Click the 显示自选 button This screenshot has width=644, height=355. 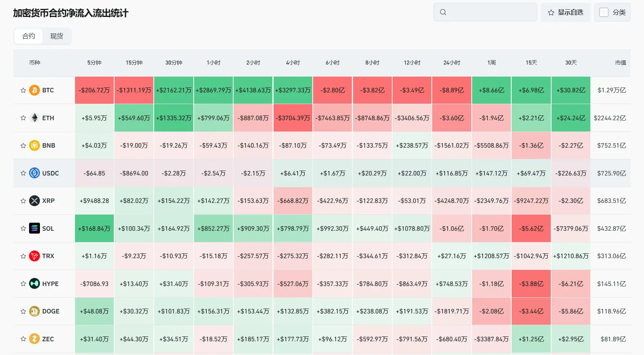[565, 12]
